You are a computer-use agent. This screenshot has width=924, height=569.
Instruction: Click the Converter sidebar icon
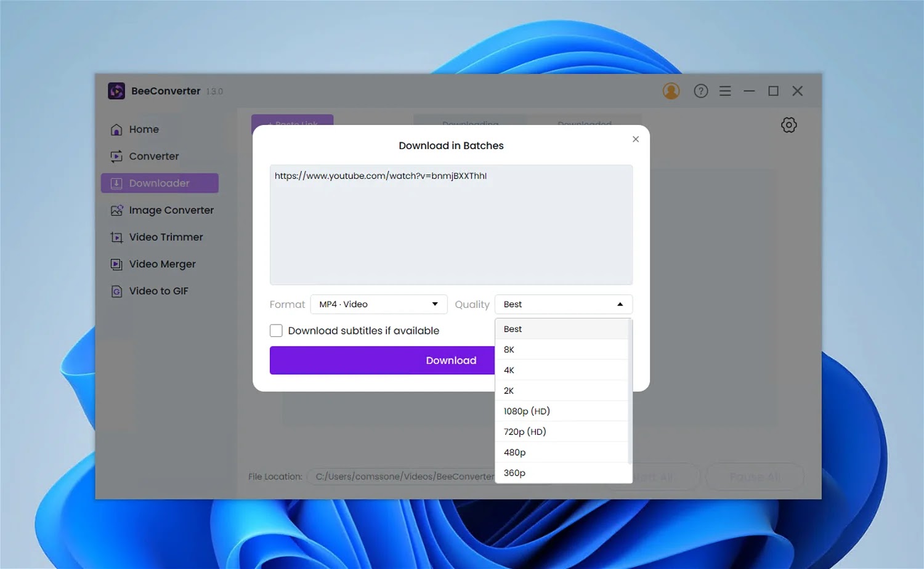coord(116,156)
